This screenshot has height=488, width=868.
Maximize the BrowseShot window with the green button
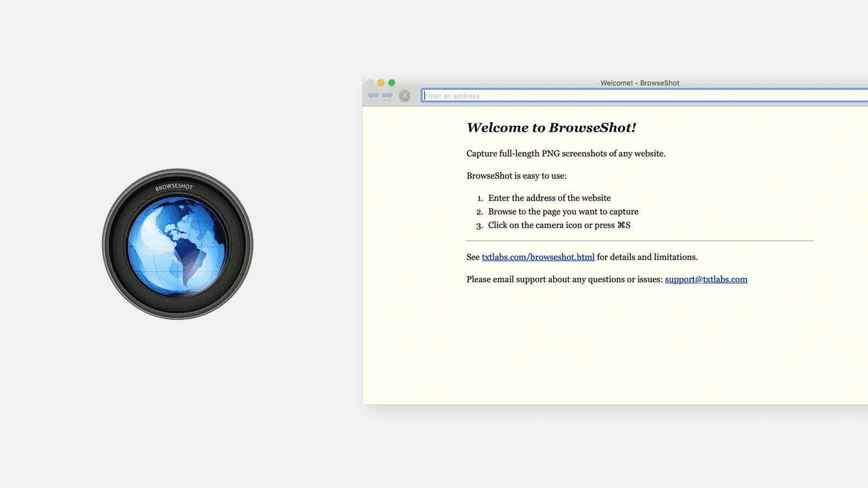click(392, 83)
